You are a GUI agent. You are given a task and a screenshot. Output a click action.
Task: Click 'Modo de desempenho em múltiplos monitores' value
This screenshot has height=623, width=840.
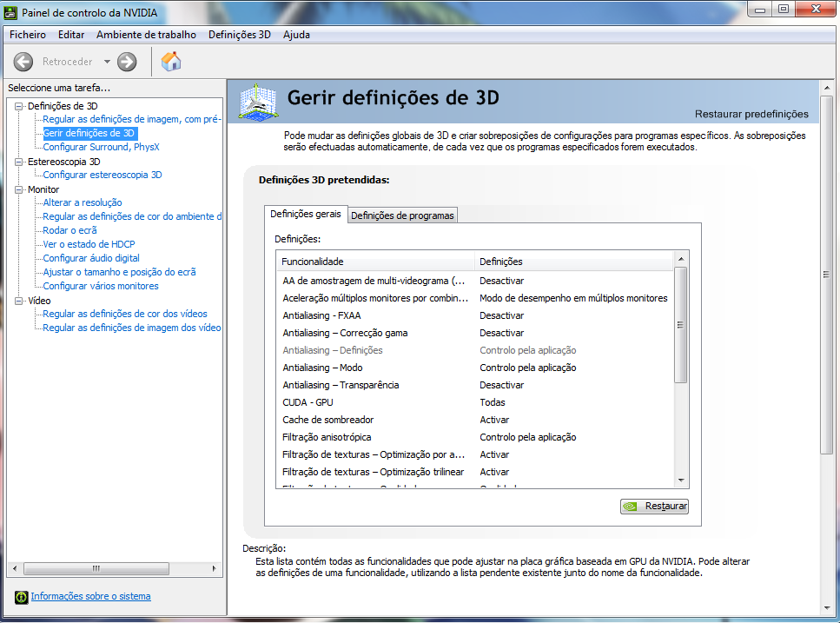coord(573,298)
